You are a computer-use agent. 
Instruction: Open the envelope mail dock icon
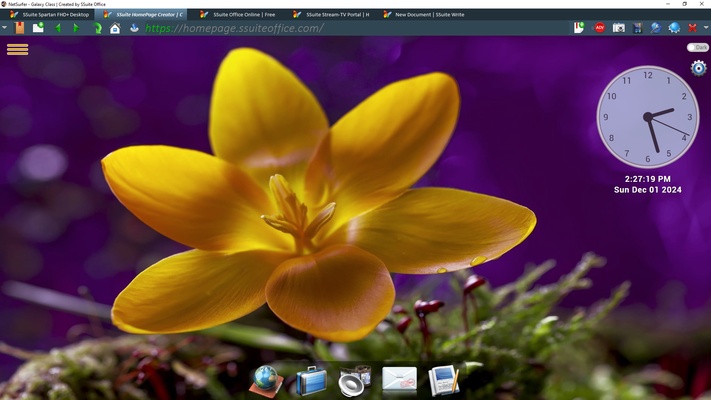399,379
